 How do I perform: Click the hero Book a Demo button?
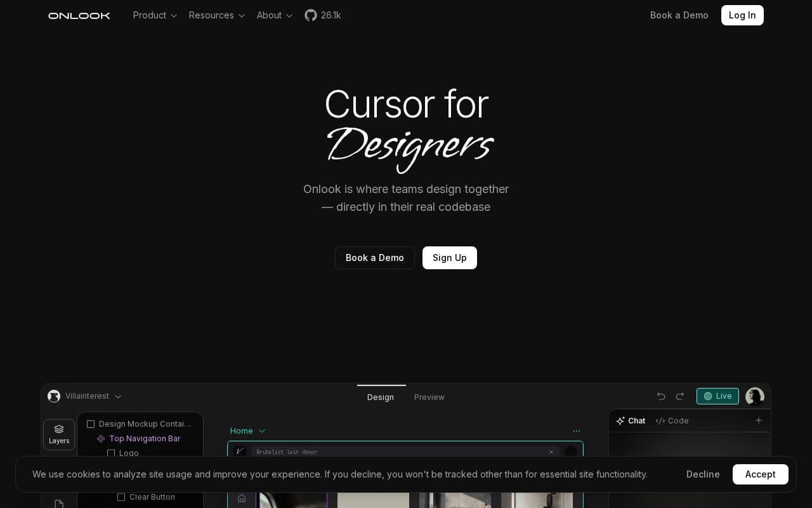(375, 258)
